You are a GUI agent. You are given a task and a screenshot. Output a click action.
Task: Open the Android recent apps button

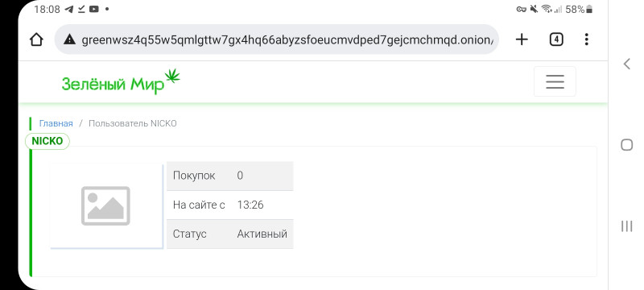tap(627, 226)
